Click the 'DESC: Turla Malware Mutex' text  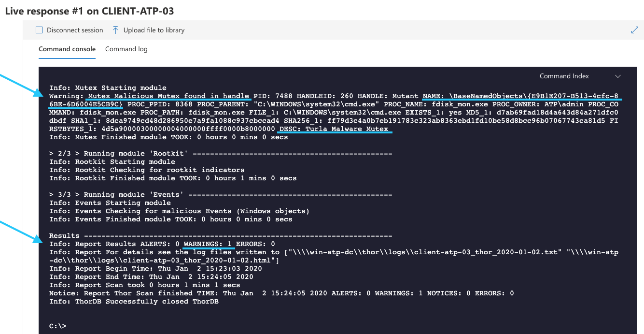(x=335, y=129)
